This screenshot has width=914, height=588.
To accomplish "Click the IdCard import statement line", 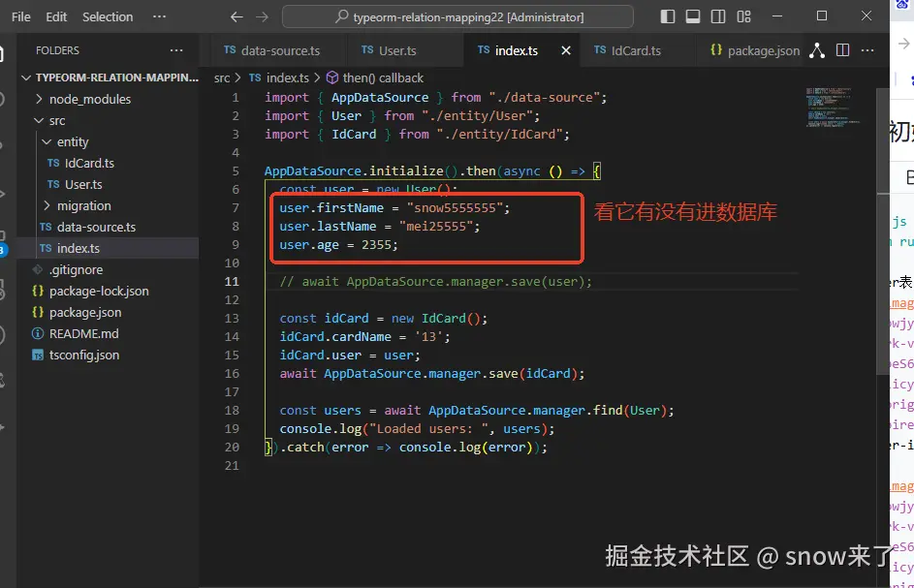I will click(417, 134).
